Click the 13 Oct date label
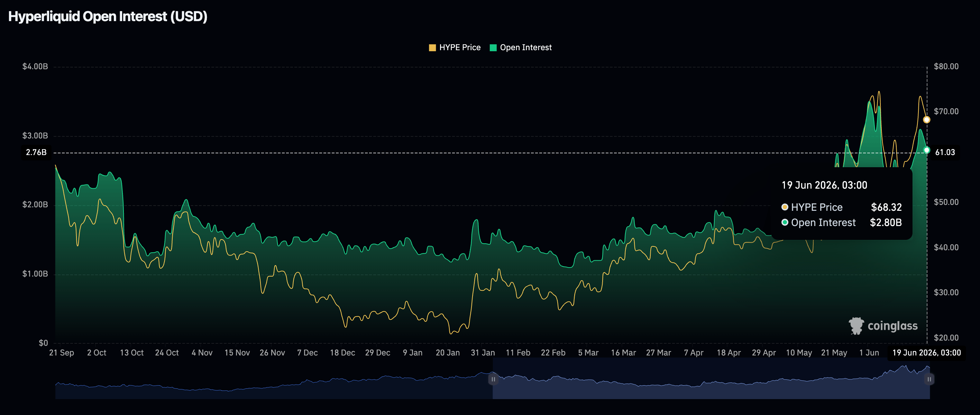 [x=132, y=353]
